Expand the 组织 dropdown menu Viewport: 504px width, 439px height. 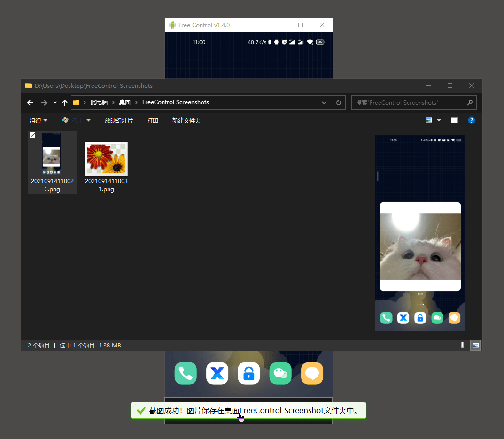click(38, 120)
